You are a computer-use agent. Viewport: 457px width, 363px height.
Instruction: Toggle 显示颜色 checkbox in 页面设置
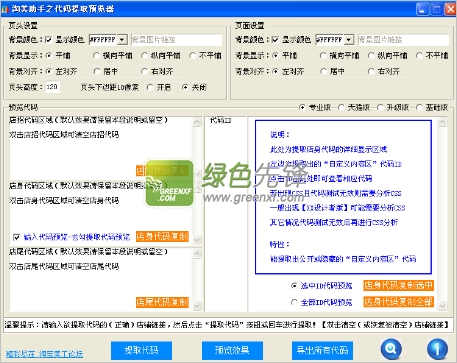(275, 40)
